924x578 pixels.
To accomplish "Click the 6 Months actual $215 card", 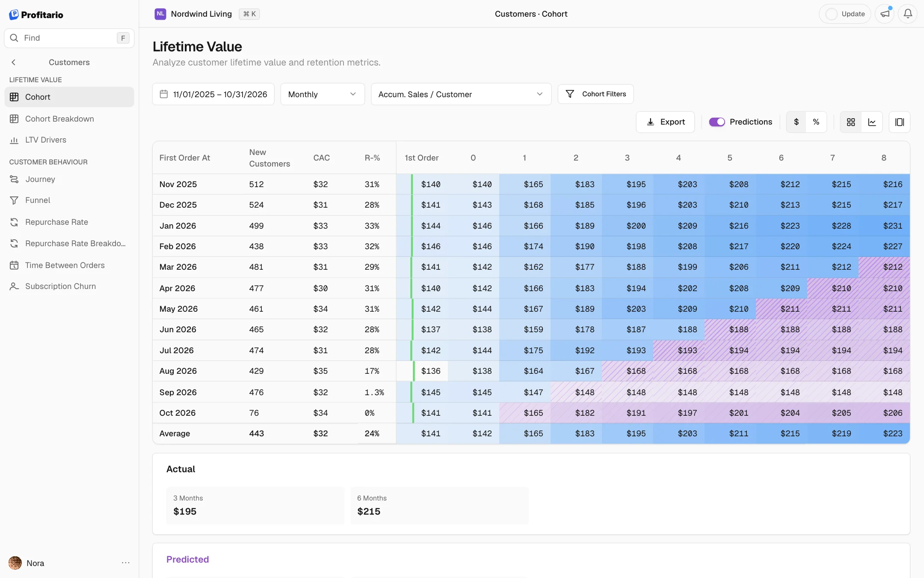I will (x=439, y=506).
